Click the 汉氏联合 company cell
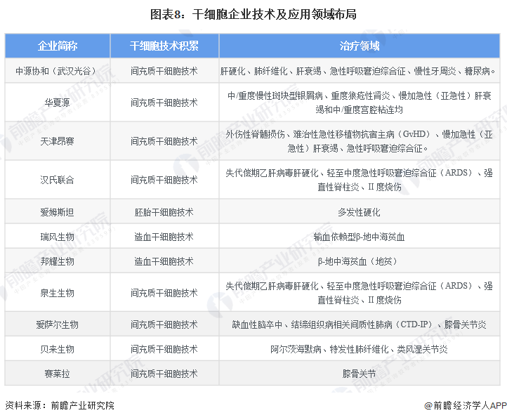Screen dimensions: 507x420 coord(58,180)
